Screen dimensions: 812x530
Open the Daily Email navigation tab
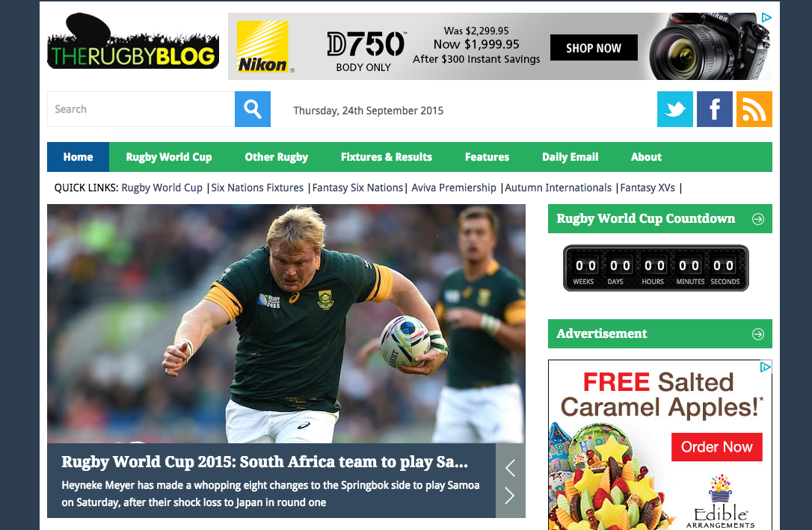(570, 157)
